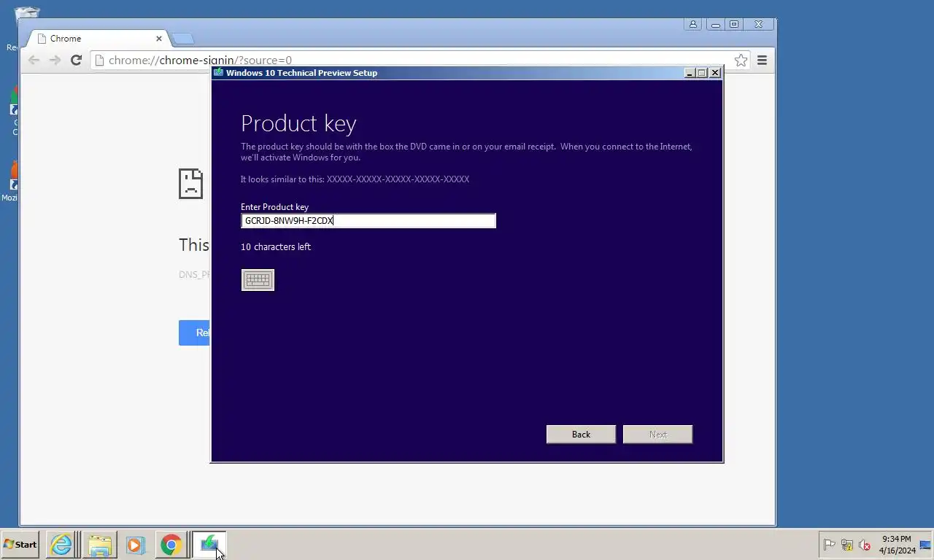Open Windows Media Player from taskbar
This screenshot has height=560, width=934.
135,544
